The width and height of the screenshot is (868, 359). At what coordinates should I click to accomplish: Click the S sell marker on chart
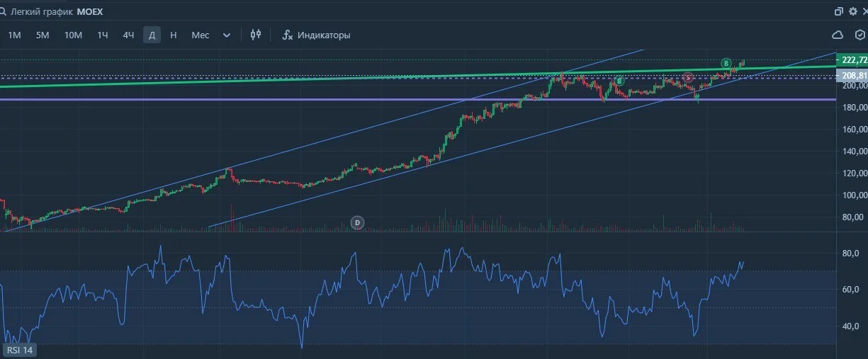[x=687, y=76]
